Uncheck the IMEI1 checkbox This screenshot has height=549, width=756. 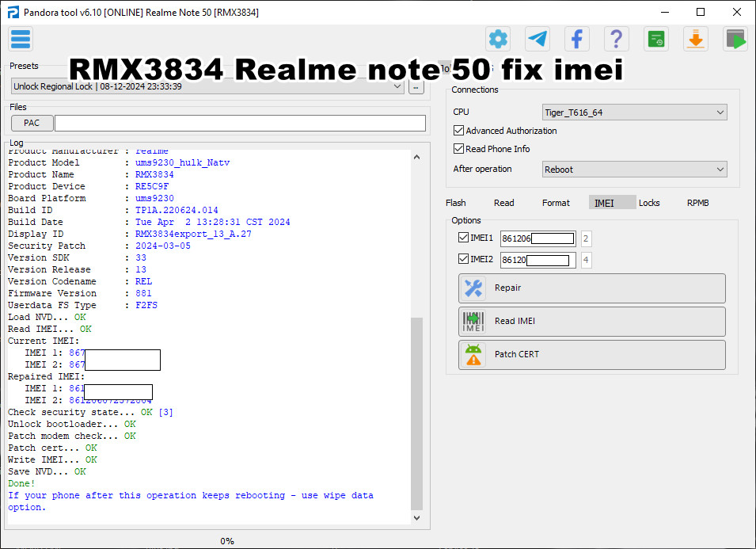[463, 237]
